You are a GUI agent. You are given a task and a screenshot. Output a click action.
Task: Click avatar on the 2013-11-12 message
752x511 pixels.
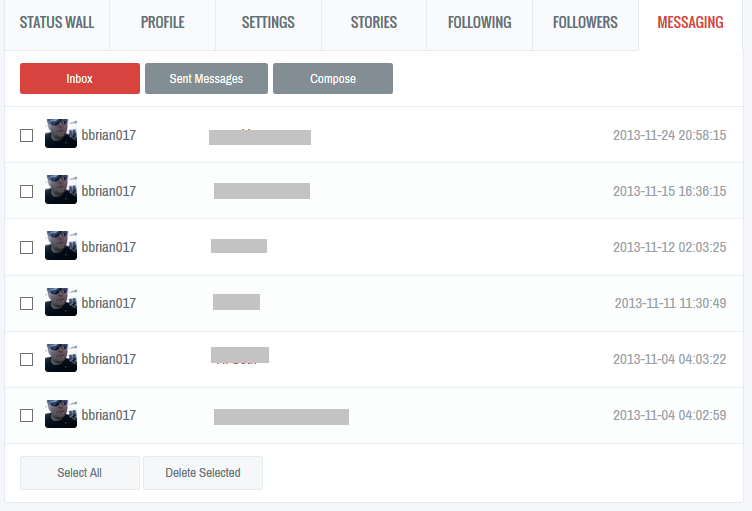click(61, 247)
